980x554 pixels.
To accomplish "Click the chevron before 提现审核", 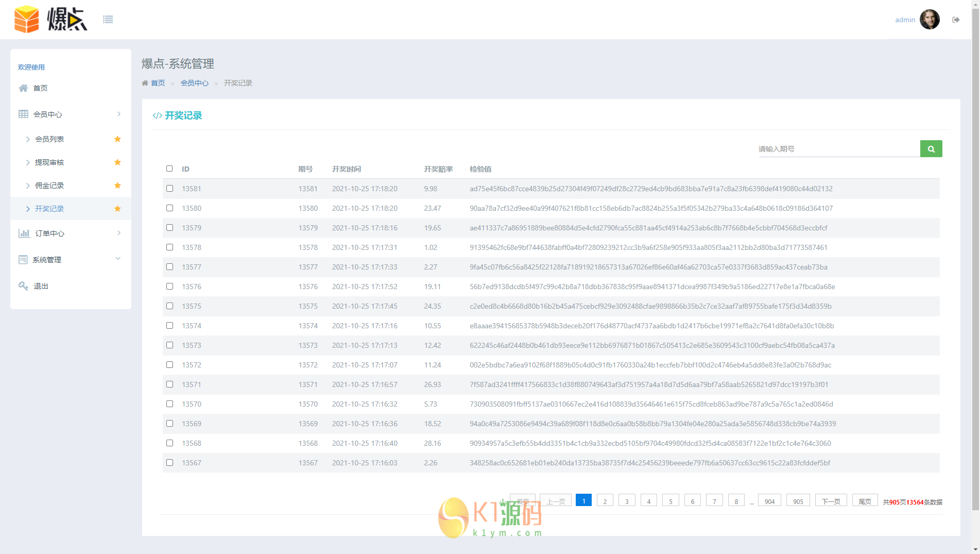I will [28, 162].
